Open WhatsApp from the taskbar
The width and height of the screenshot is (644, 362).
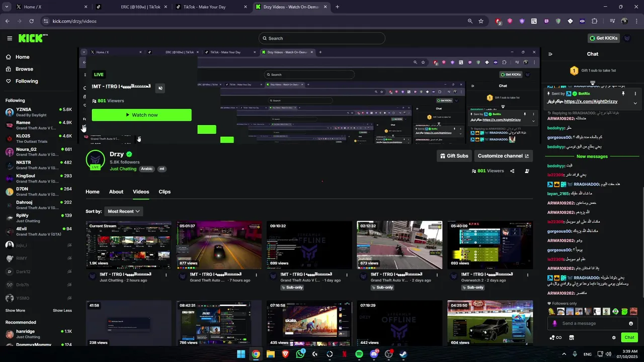300,354
